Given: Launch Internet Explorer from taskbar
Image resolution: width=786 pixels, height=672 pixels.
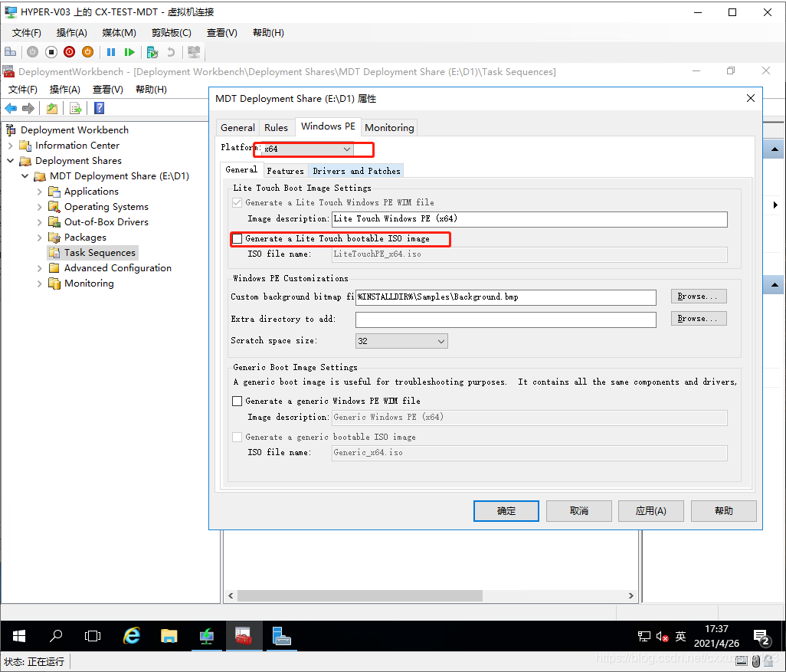Looking at the screenshot, I should (x=132, y=637).
